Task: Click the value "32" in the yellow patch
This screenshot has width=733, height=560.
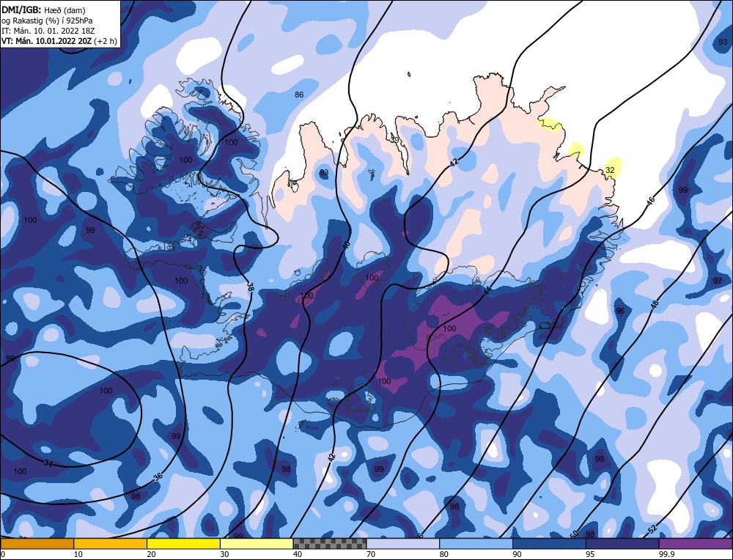Action: pyautogui.click(x=610, y=170)
